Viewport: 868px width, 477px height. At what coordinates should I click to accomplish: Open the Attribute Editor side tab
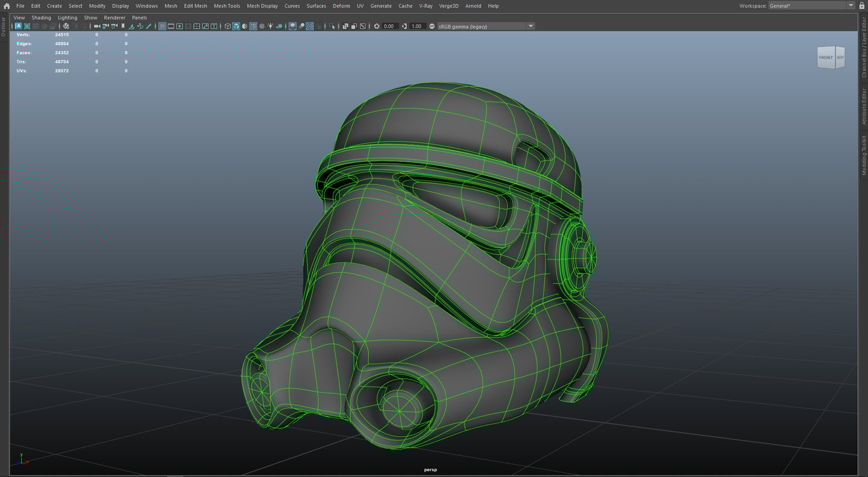pyautogui.click(x=863, y=107)
